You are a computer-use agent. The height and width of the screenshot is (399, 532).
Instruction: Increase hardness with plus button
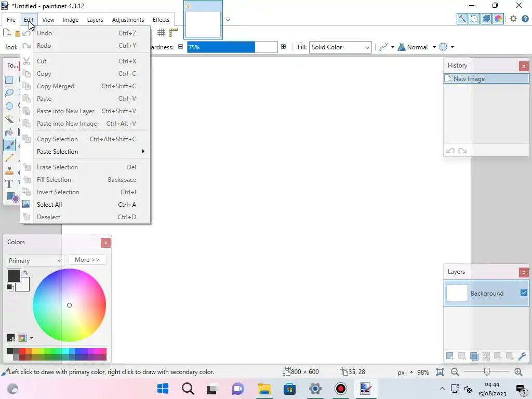(283, 47)
